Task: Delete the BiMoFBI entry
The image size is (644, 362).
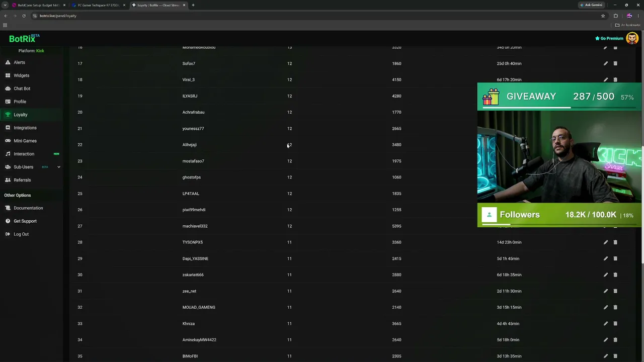Action: 615,356
